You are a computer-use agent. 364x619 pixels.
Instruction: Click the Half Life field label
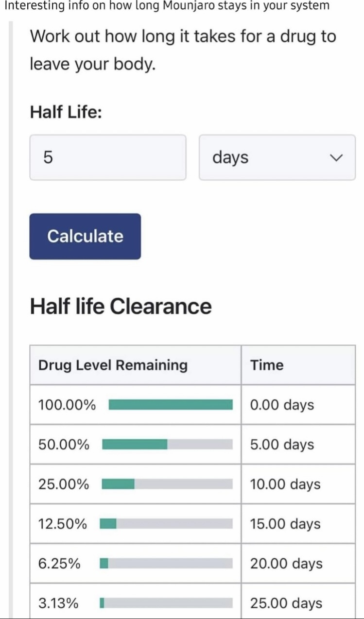66,112
